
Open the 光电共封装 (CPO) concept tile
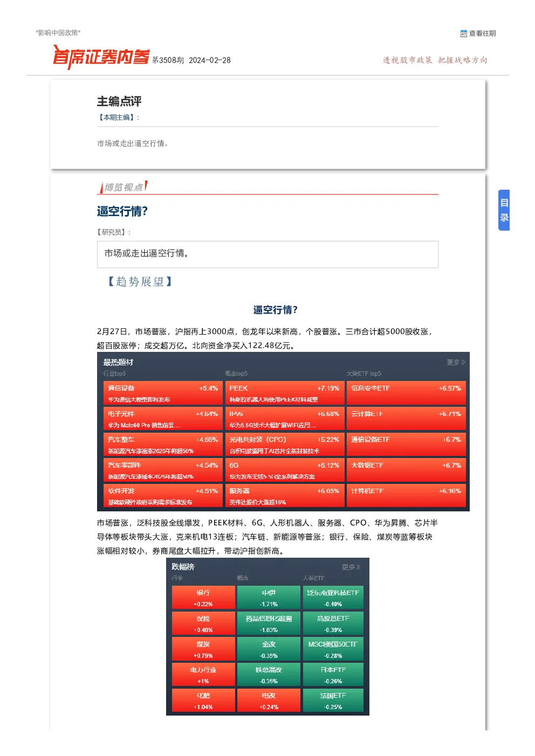point(284,445)
